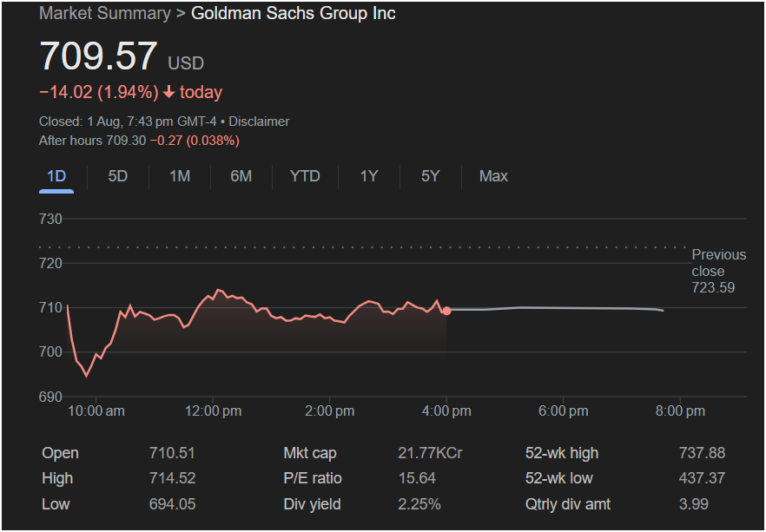
Task: Click the 52-wk high value 737.88
Action: (x=701, y=453)
